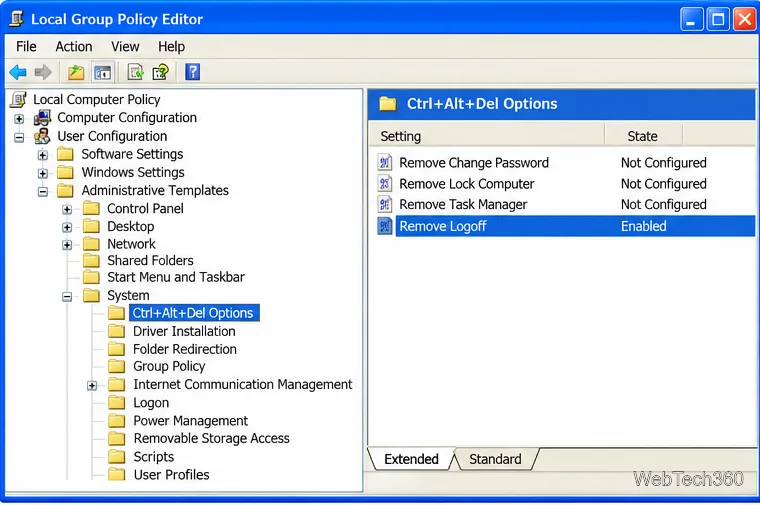The width and height of the screenshot is (760, 505).
Task: Select the Group Policy tree item
Action: pos(169,366)
